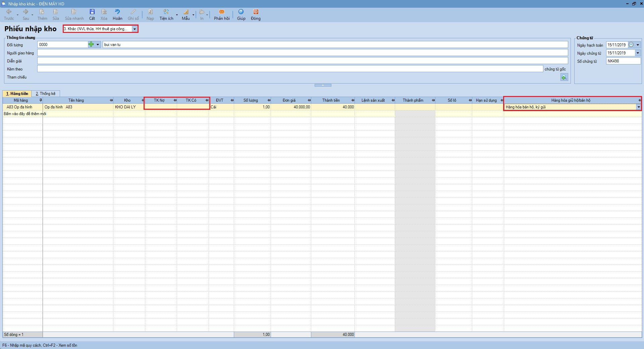Screen dimensions: 644x349
Task: Open Phản hồi feedback envelope icon
Action: point(222,12)
